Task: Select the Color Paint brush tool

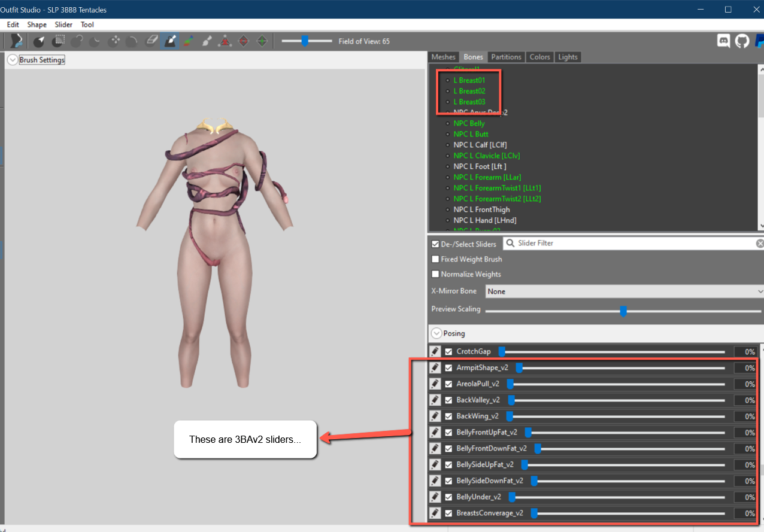Action: coord(189,41)
